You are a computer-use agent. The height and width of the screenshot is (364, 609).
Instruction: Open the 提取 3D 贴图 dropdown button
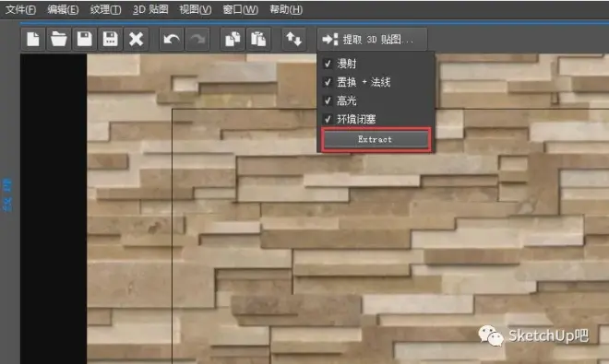(x=372, y=40)
